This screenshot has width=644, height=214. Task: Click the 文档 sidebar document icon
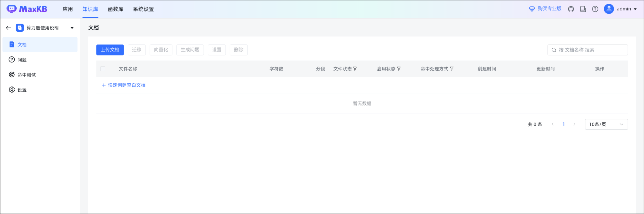point(12,44)
